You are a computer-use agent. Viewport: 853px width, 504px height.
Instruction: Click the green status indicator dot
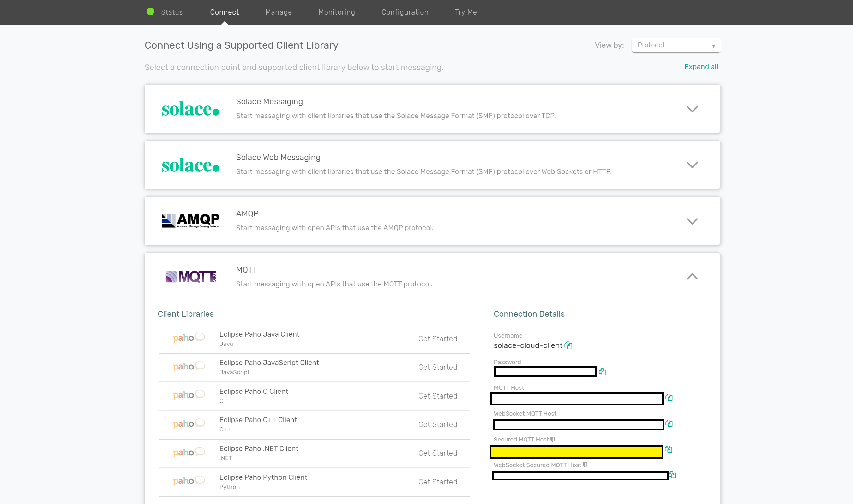(x=150, y=12)
